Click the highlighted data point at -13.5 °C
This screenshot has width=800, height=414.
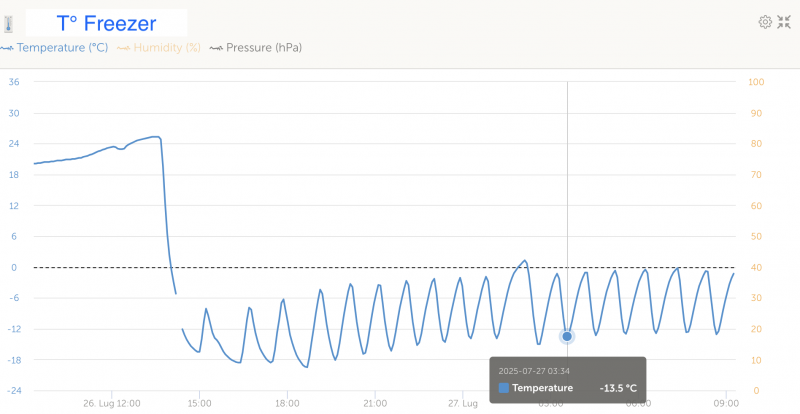point(567,336)
